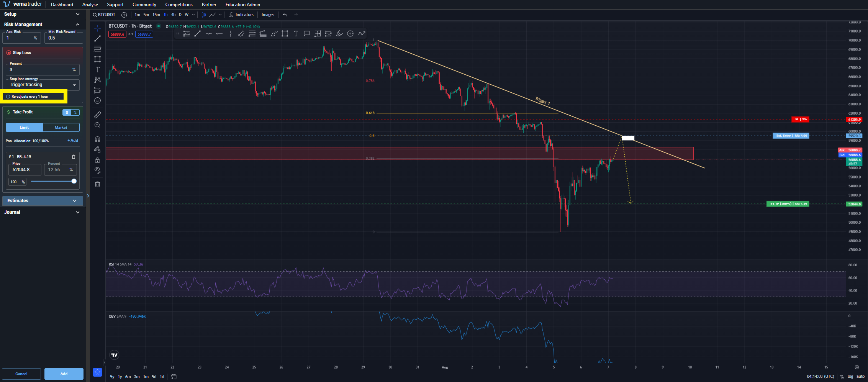
Task: Click the allocation slider handle
Action: click(x=74, y=181)
